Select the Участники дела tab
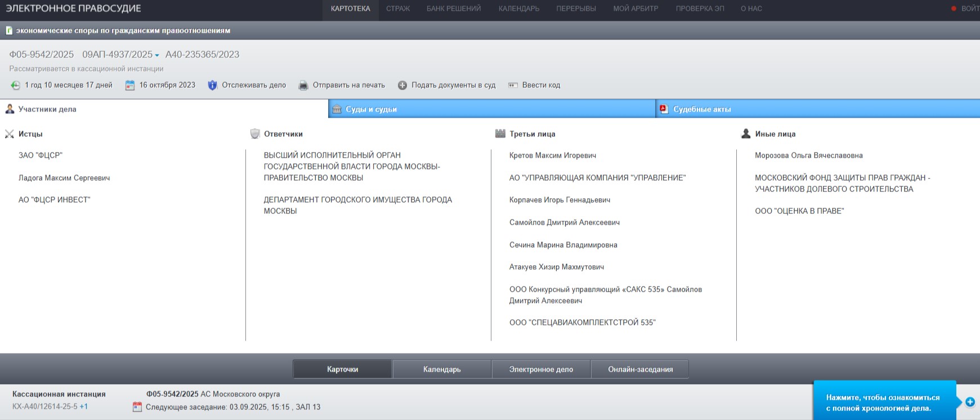This screenshot has width=980, height=420. (47, 109)
